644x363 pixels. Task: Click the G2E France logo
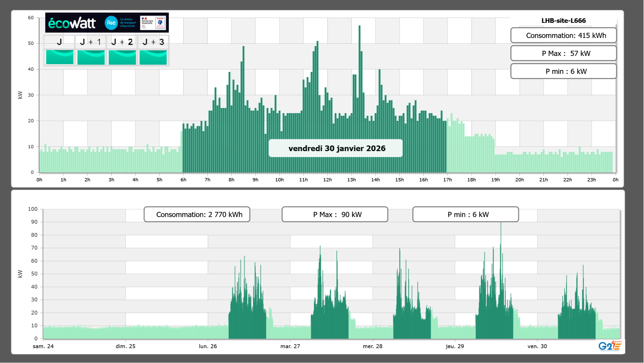coord(610,346)
